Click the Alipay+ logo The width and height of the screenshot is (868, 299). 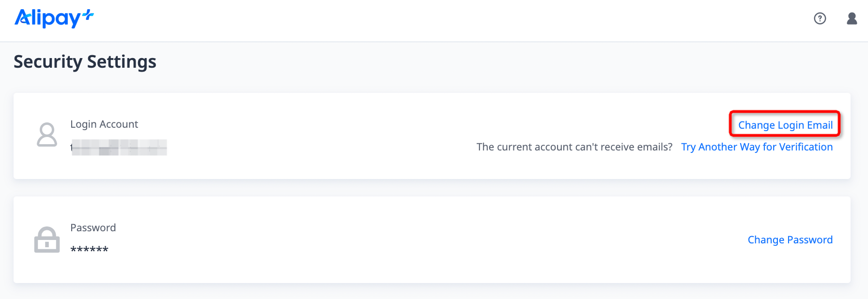pyautogui.click(x=47, y=18)
